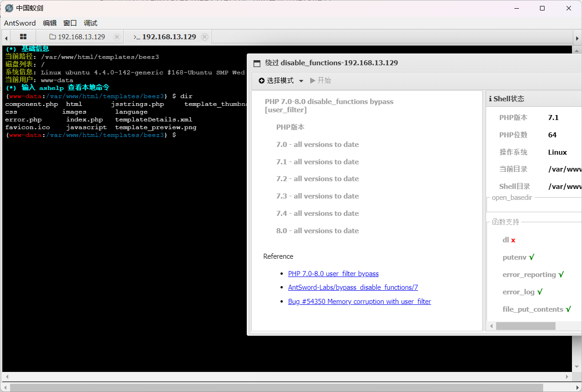Viewport: 582px width, 392px height.
Task: Click the plus icon beside 选择模式
Action: pos(261,81)
